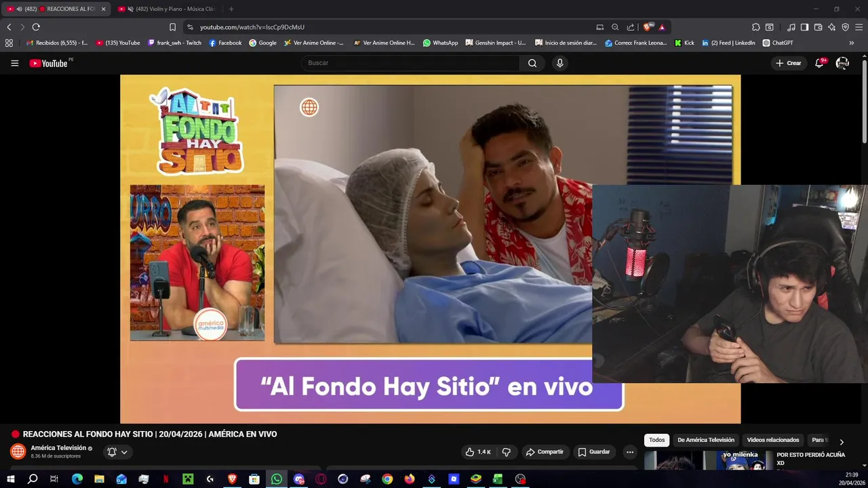Click the address bar URL

252,27
